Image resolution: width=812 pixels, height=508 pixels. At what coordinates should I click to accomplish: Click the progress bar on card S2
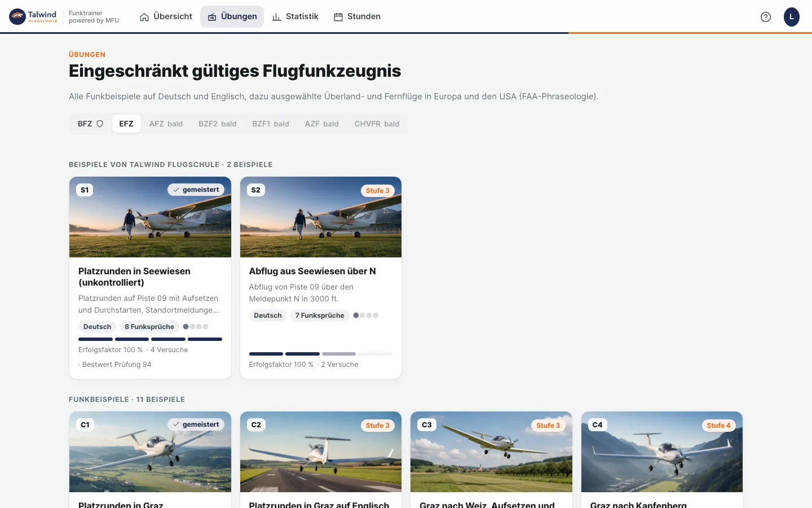click(x=321, y=354)
